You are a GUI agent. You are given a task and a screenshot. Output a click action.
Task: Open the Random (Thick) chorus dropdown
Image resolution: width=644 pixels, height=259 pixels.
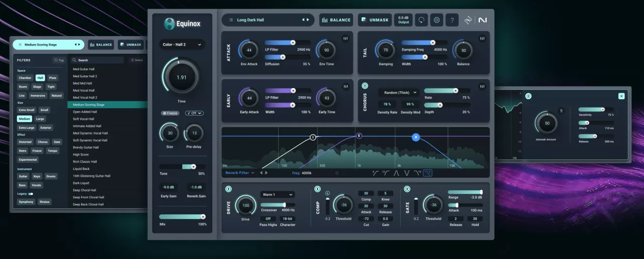398,92
